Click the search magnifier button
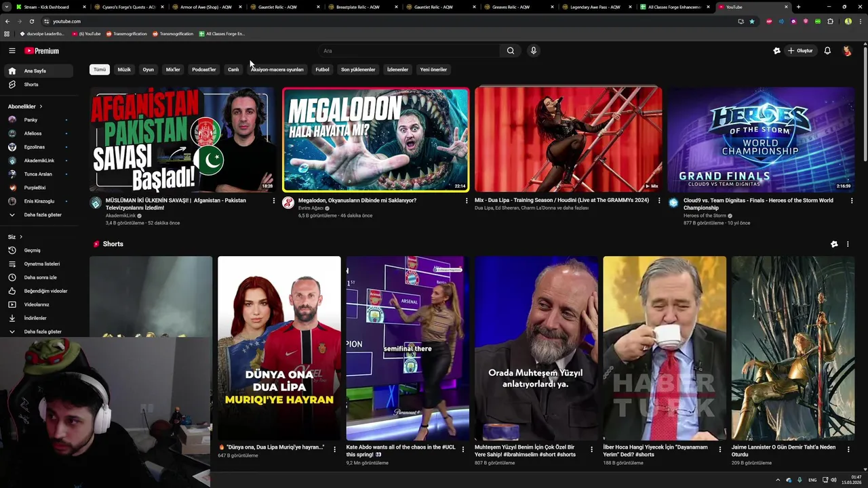 [x=511, y=51]
